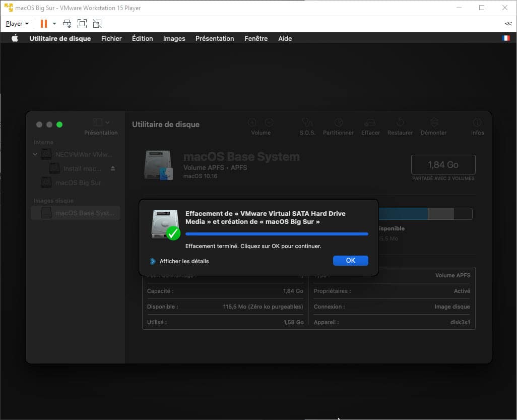Select the NECVMWar VMware drive in sidebar

pyautogui.click(x=77, y=154)
